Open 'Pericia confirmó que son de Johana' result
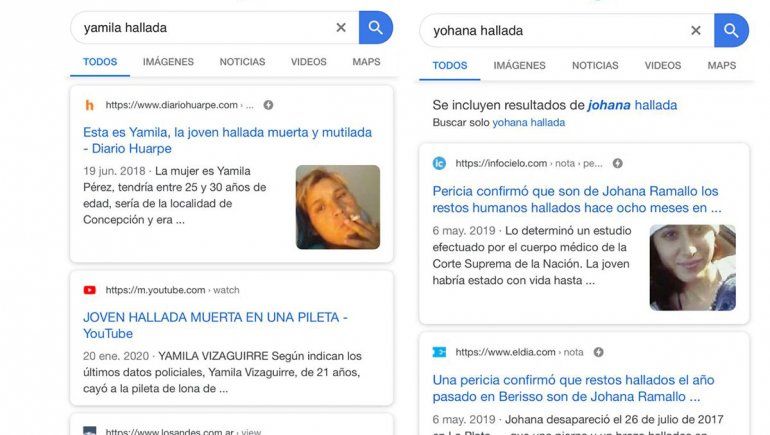Image resolution: width=770 pixels, height=435 pixels. click(577, 199)
